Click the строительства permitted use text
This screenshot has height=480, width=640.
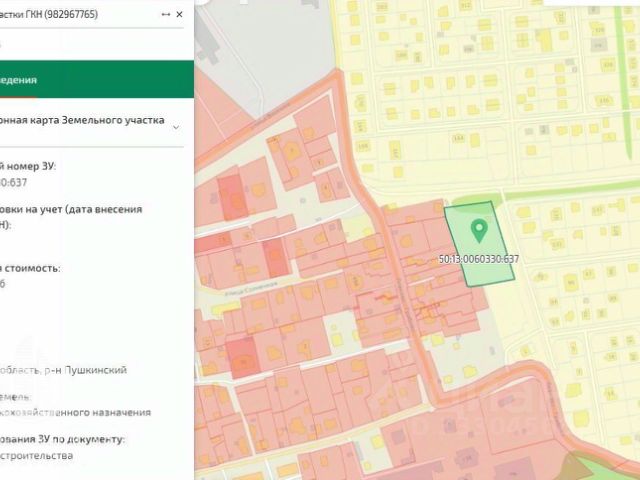36,456
